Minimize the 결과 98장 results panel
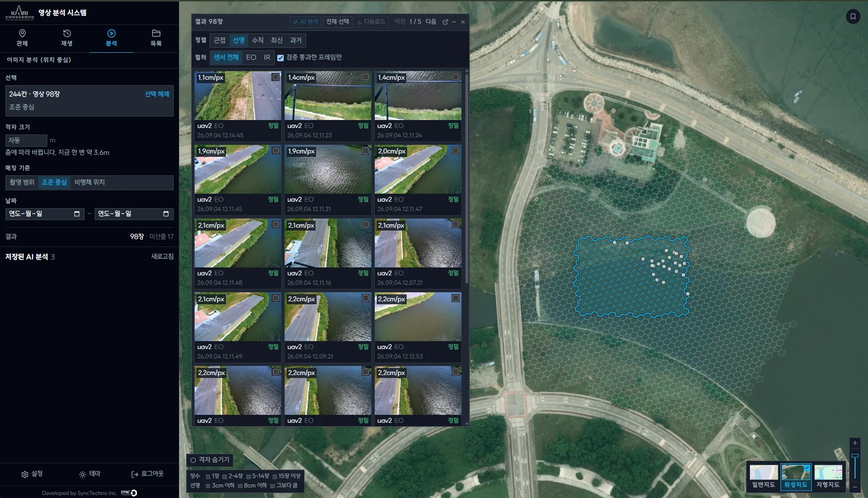The height and width of the screenshot is (498, 868). pyautogui.click(x=454, y=22)
